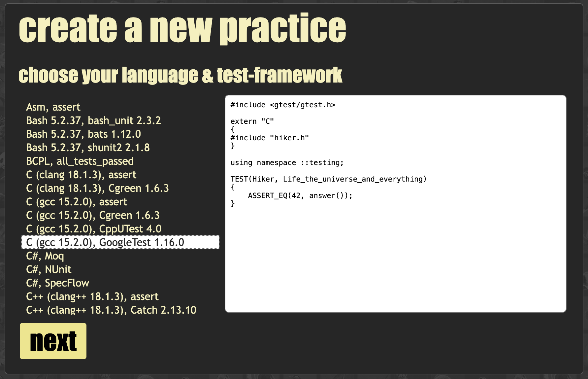The width and height of the screenshot is (588, 379).
Task: Choose C#, NUnit framework
Action: 49,269
